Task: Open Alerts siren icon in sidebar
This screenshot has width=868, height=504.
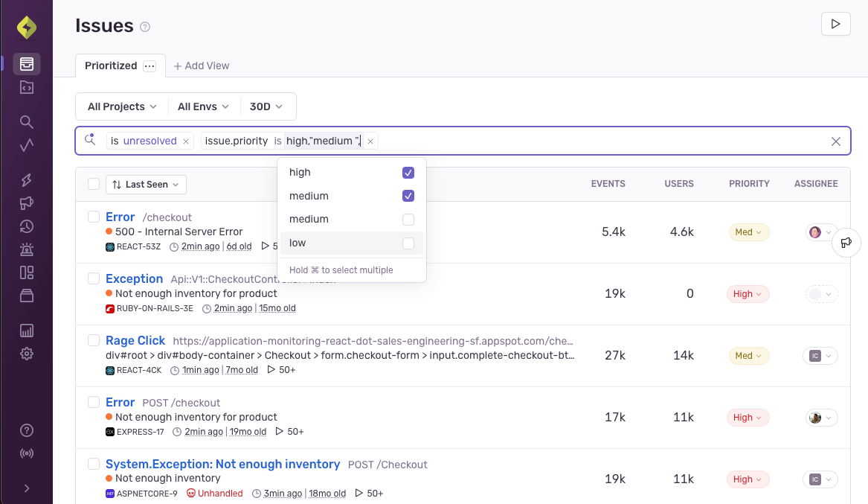Action: 27,250
